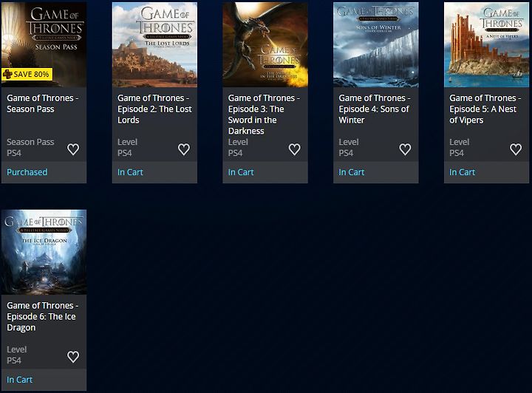Click 'In Cart' under Episode 3 card

coord(241,172)
